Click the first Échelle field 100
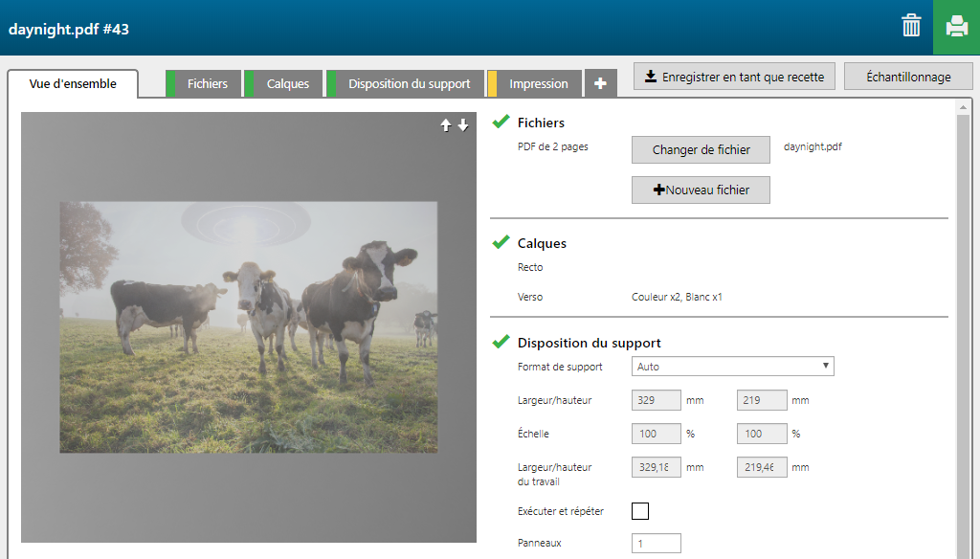The height and width of the screenshot is (559, 980). (657, 434)
